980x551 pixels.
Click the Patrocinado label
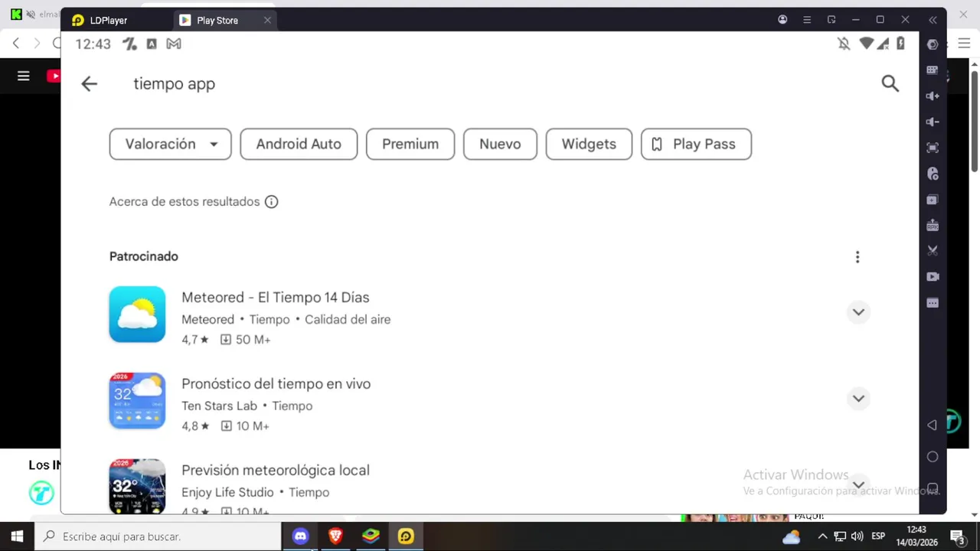point(144,256)
